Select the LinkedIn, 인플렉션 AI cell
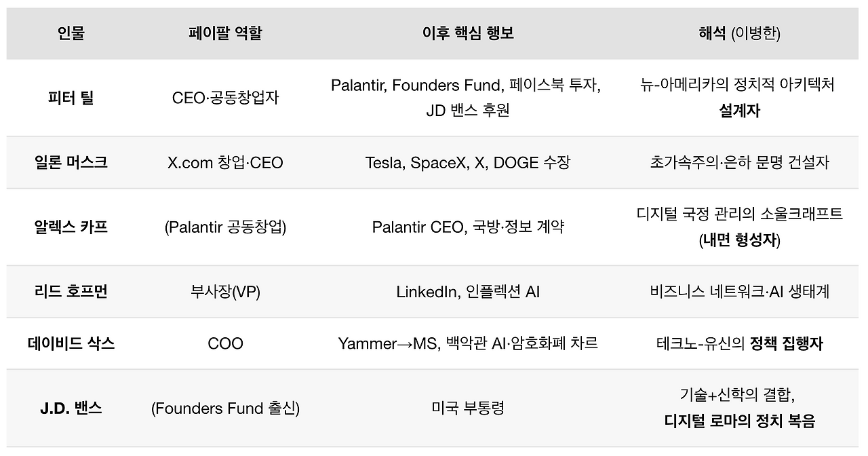Image resolution: width=868 pixels, height=456 pixels. coord(468,292)
